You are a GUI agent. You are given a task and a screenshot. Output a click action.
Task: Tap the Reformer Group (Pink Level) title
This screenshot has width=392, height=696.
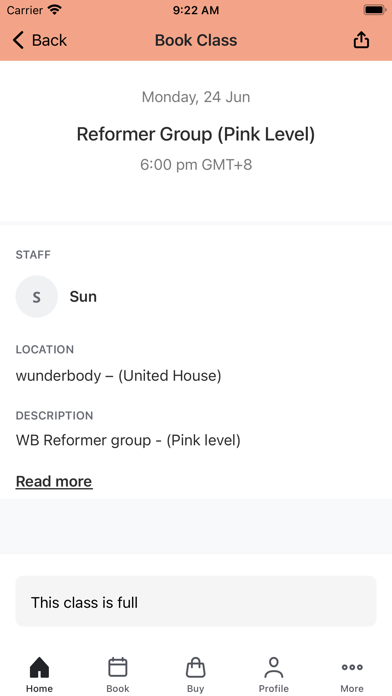196,134
